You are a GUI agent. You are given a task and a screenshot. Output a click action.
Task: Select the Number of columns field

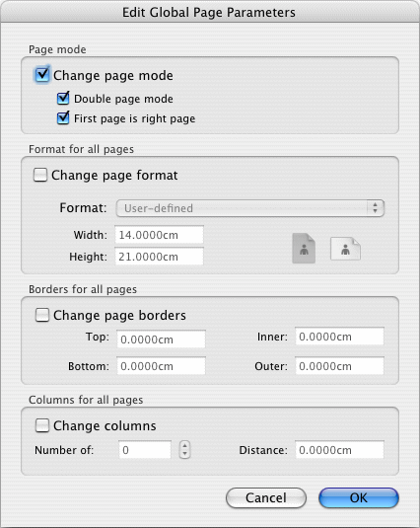[145, 450]
